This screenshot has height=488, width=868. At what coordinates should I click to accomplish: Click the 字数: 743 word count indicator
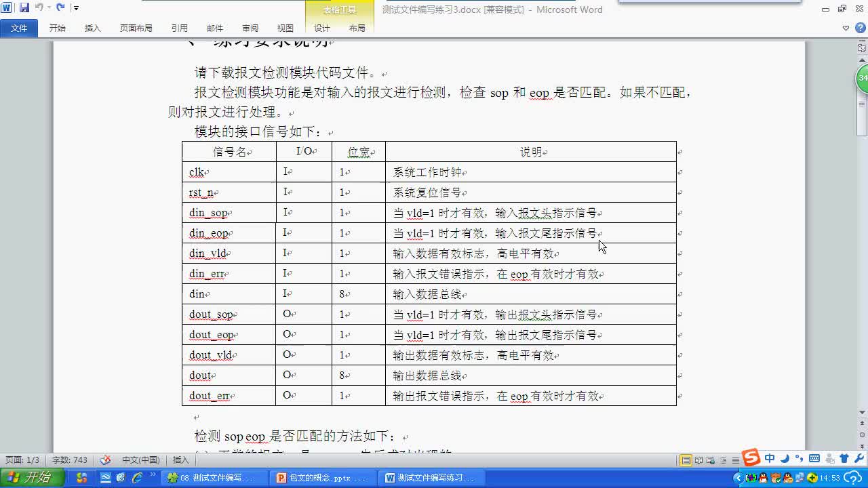[x=70, y=460]
